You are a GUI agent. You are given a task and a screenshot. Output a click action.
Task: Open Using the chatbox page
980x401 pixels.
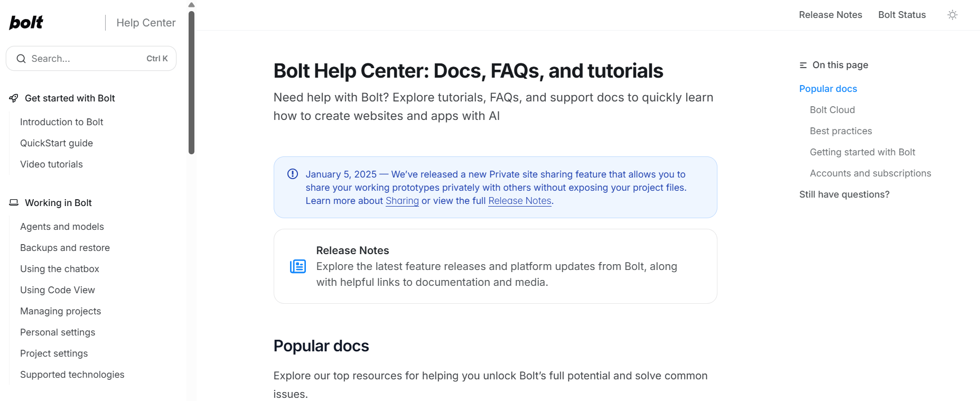tap(60, 269)
